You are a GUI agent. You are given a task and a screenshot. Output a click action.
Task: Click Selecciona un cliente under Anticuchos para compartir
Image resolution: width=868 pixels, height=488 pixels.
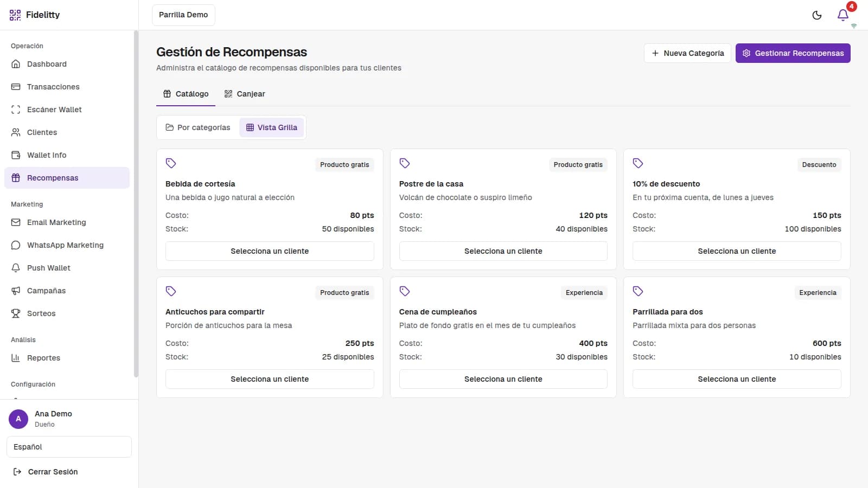(270, 379)
